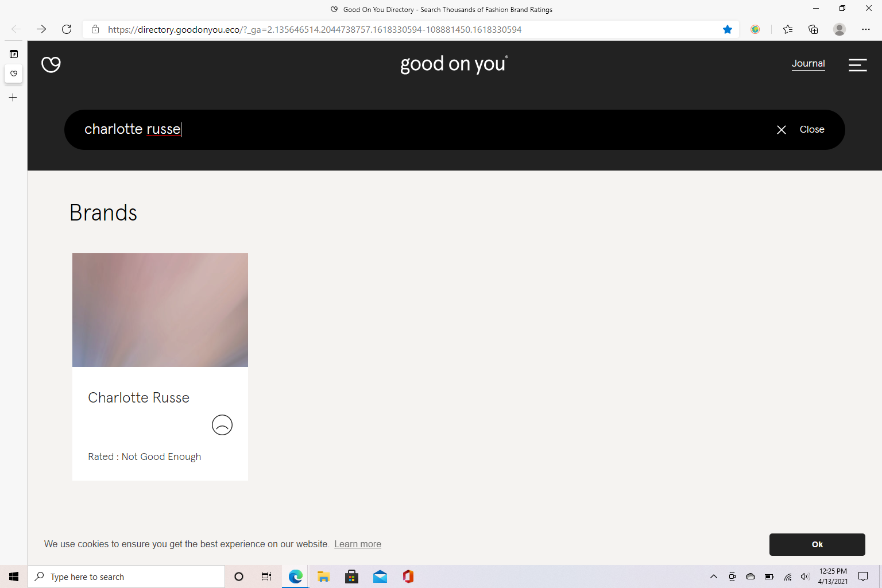Open the Collections icon
This screenshot has height=588, width=882.
tap(813, 29)
